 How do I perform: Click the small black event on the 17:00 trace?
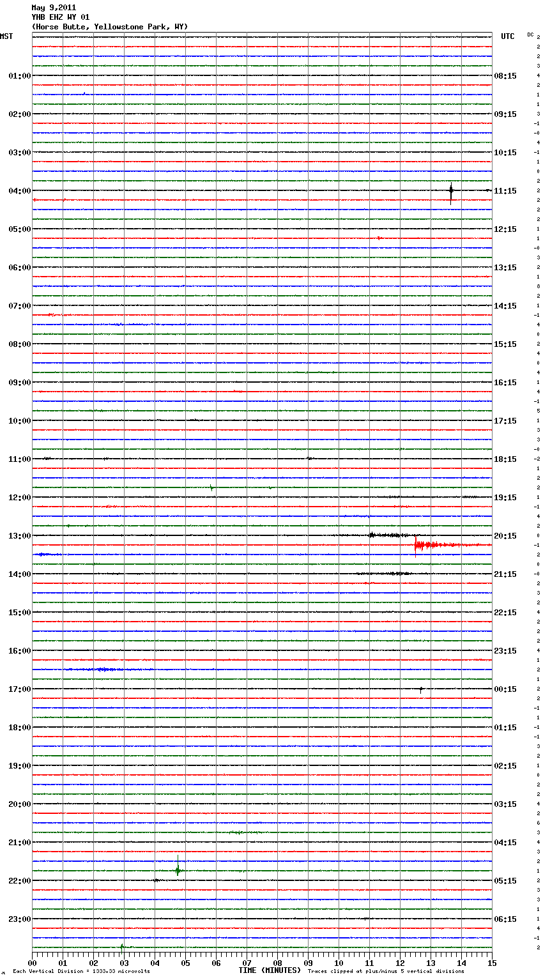[x=421, y=689]
